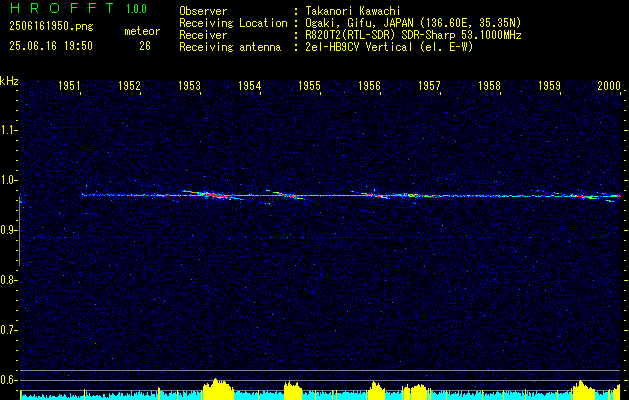Click the Receiver label
The width and height of the screenshot is (629, 400).
tap(203, 35)
